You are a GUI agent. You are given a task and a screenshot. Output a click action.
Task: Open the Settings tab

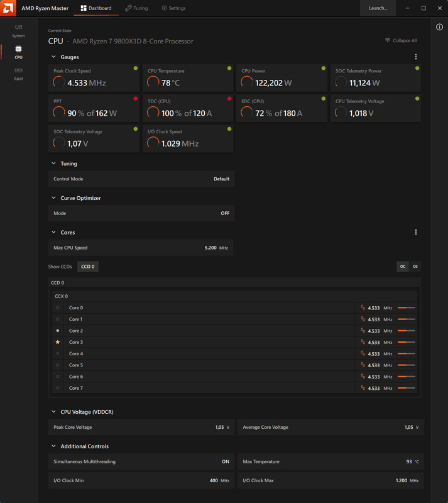point(173,8)
